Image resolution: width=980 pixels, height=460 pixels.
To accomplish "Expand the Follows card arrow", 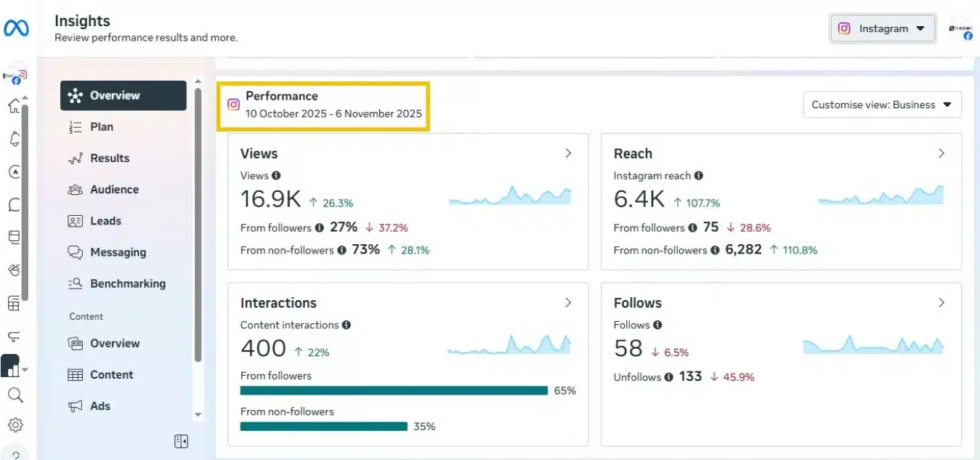I will pos(941,302).
